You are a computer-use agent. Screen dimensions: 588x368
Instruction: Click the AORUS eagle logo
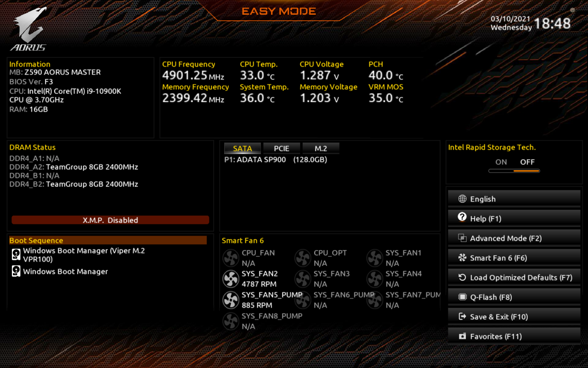(x=28, y=29)
